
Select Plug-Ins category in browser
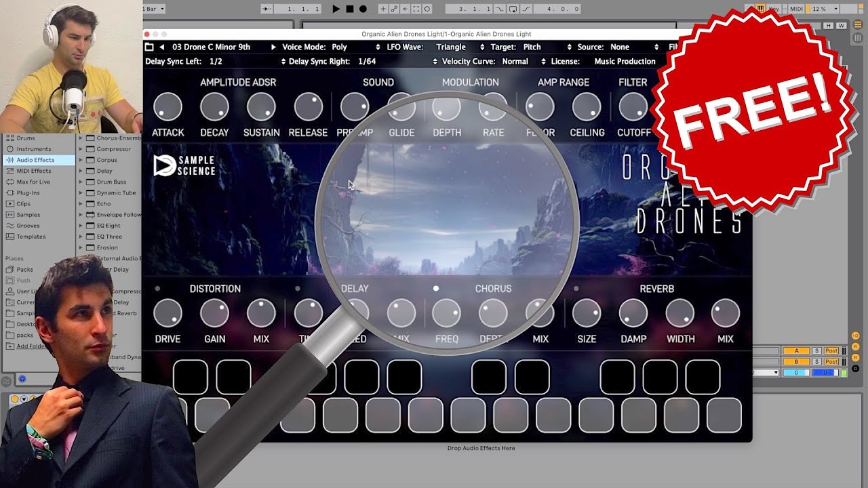coord(28,192)
